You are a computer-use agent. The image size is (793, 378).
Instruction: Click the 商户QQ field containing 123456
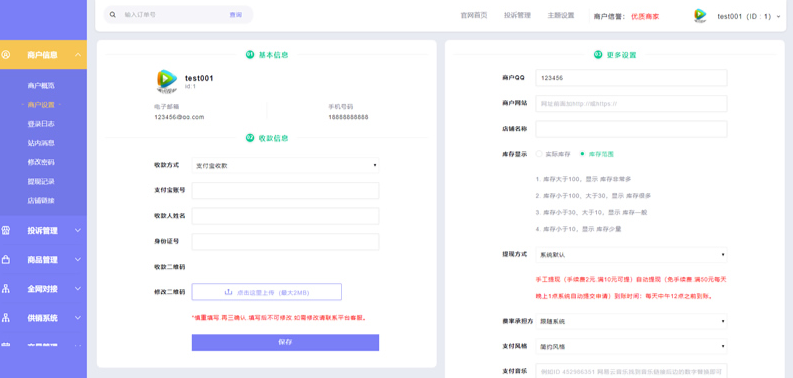click(x=631, y=78)
